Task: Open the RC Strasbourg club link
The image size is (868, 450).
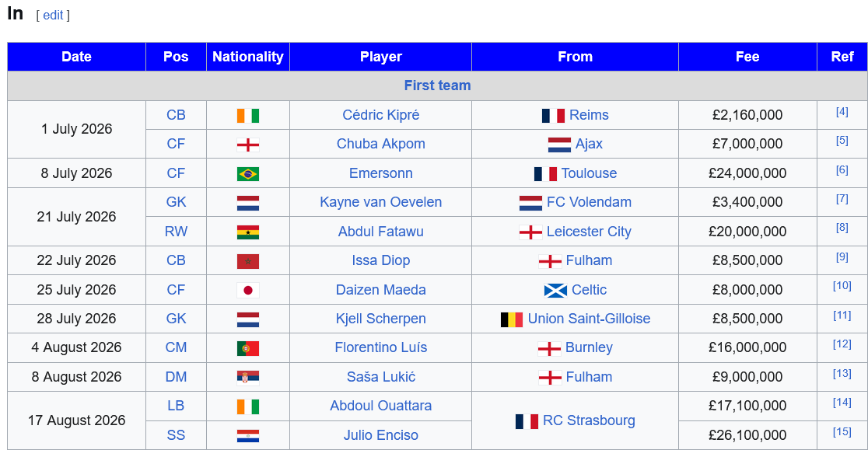Action: (x=589, y=420)
